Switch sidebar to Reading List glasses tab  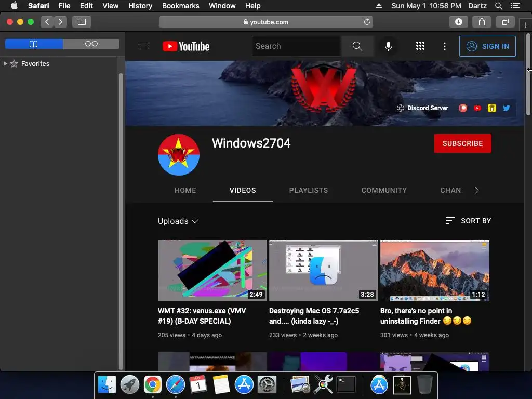coord(91,44)
